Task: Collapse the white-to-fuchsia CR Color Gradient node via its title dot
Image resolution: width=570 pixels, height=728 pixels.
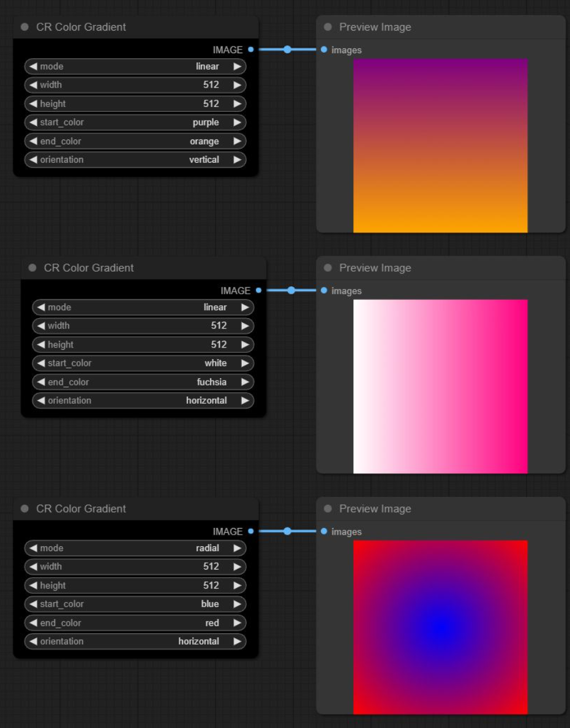Action: tap(32, 268)
